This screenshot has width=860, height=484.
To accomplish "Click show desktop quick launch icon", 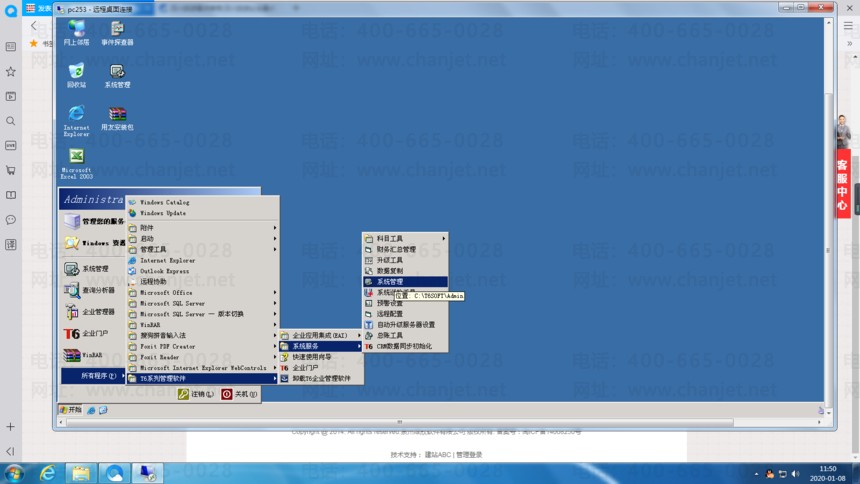I will [103, 410].
